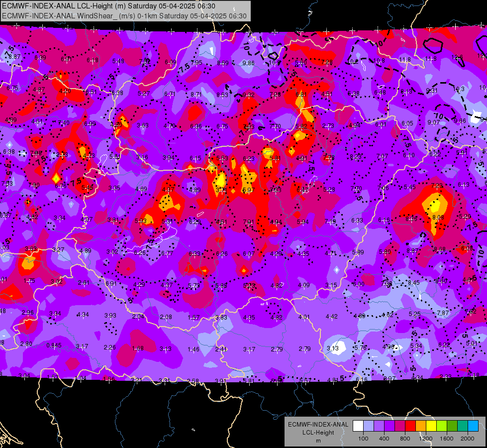Viewport: 487px width, 448px height.
Task: Click the 2000 label in the legend
Action: click(468, 439)
